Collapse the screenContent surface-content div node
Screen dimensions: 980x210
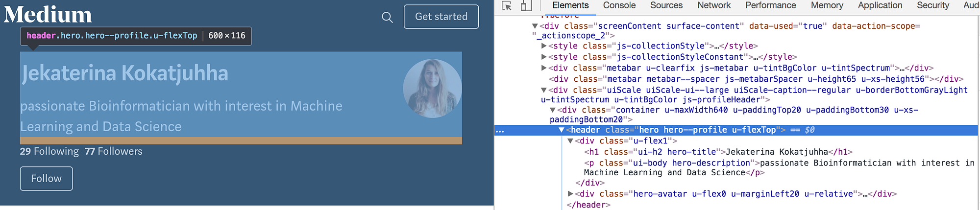[535, 26]
